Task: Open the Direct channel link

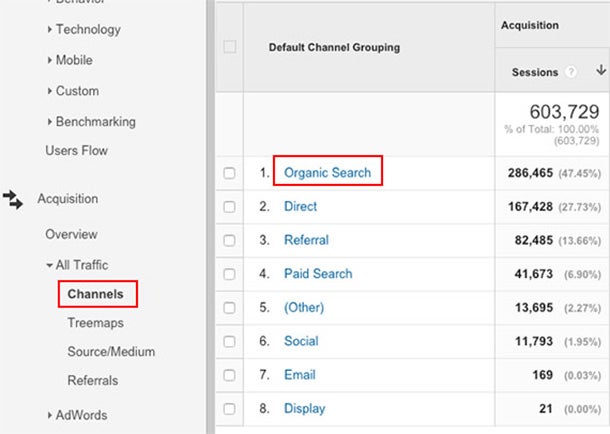Action: [301, 206]
